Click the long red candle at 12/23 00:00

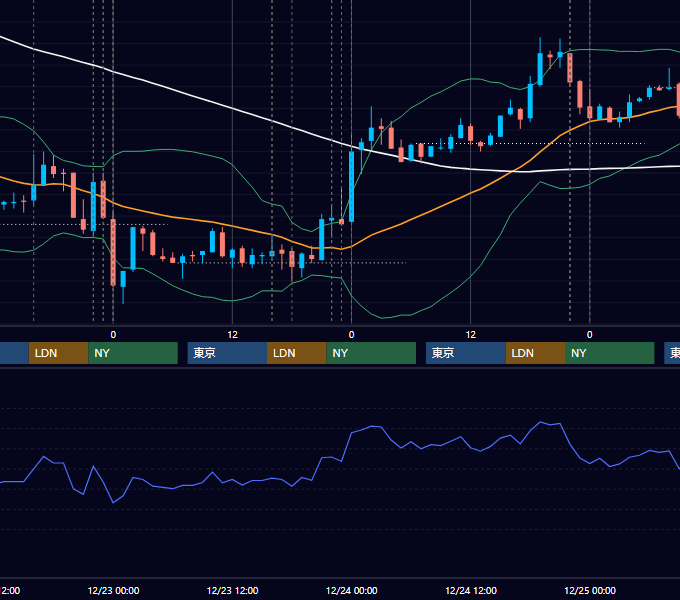(x=113, y=252)
